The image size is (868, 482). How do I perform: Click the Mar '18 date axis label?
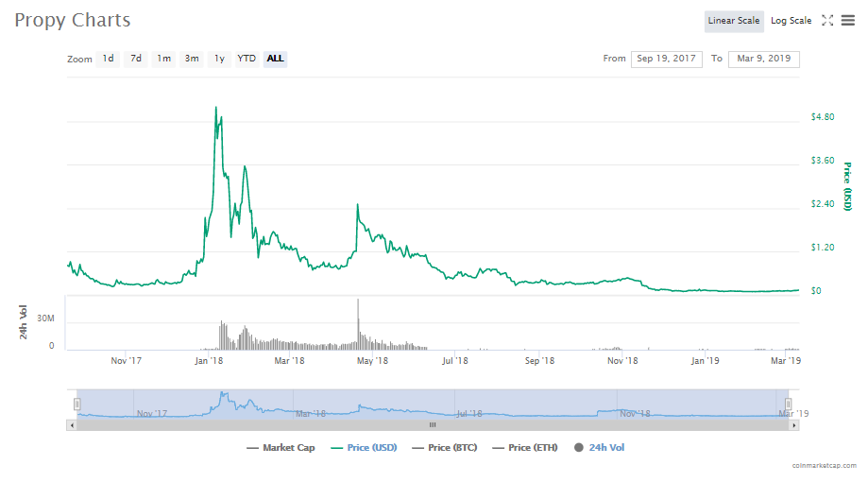[290, 361]
